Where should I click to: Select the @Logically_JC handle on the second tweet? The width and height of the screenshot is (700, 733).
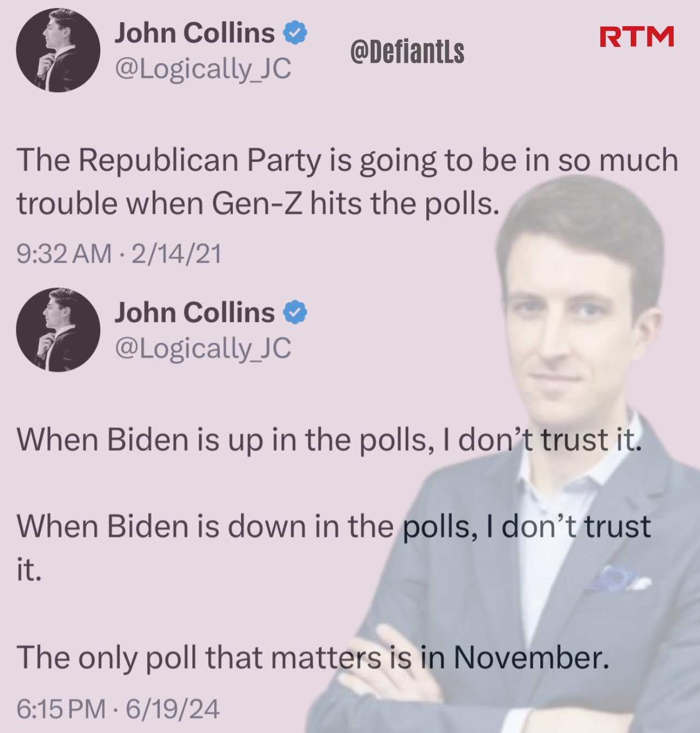click(x=203, y=349)
